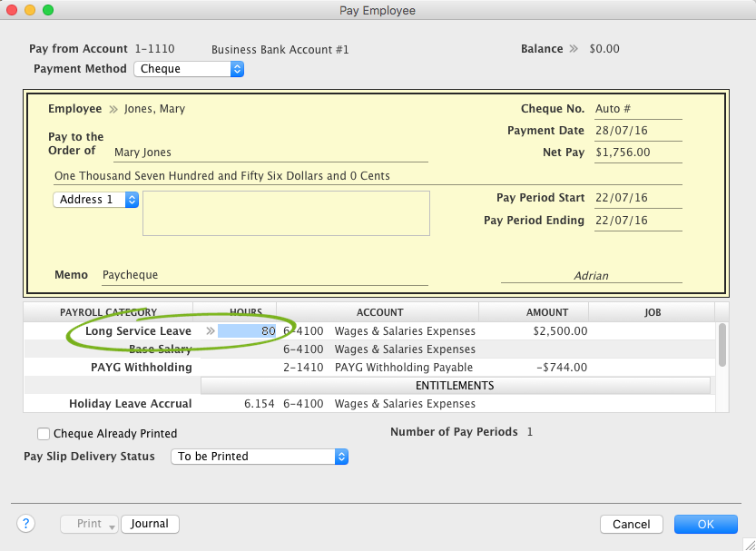Click the Memo text field
Viewport: 756px width, 551px height.
pos(262,275)
